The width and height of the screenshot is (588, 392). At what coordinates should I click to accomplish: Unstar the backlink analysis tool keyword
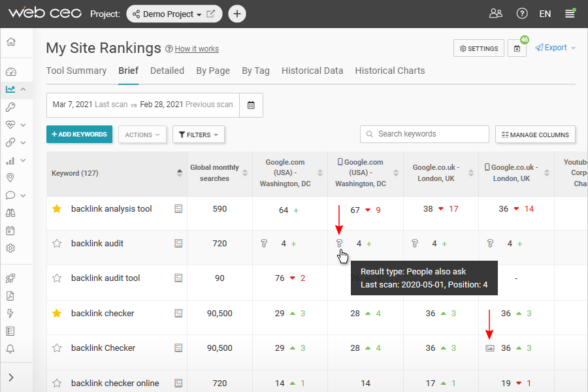[57, 209]
